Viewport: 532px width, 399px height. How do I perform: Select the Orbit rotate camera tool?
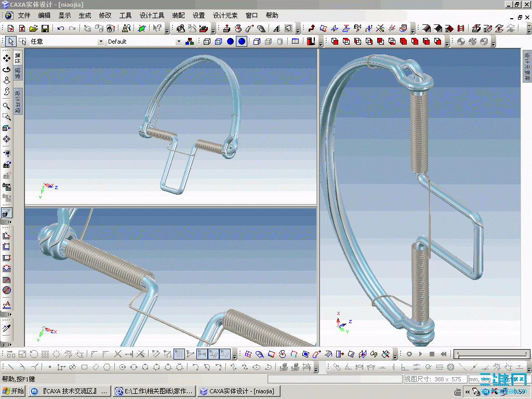(6, 69)
